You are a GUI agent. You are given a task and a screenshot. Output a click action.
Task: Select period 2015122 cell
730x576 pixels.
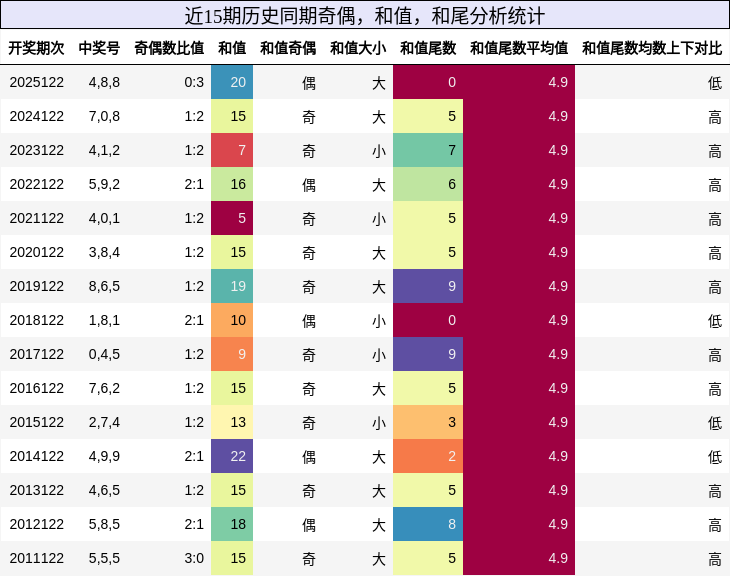(36, 422)
